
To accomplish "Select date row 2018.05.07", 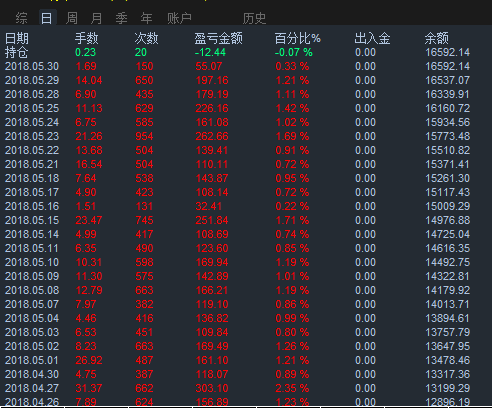I will [32, 304].
